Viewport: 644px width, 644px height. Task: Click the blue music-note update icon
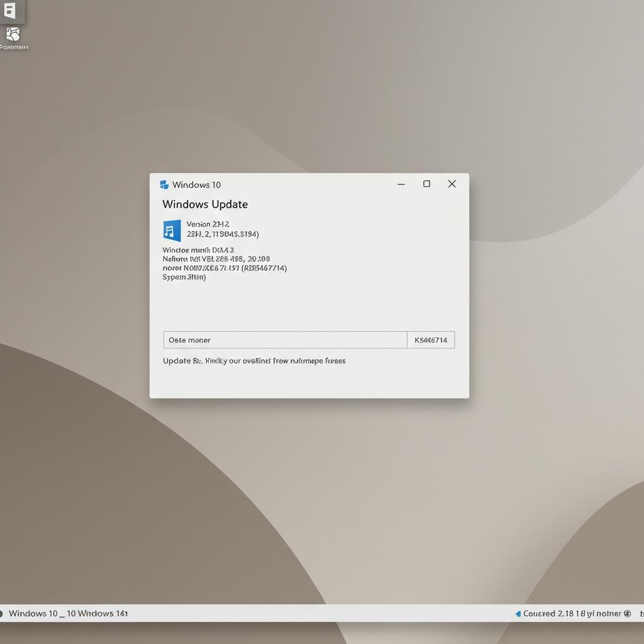pos(172,230)
